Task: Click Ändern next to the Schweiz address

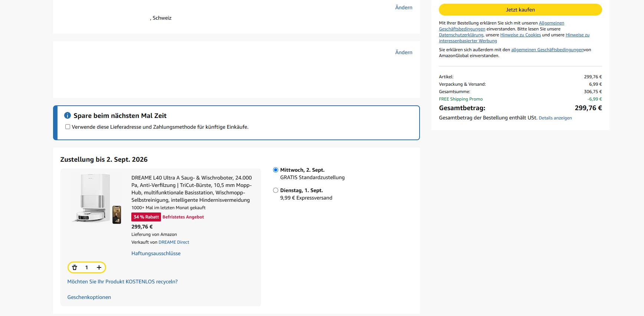Action: coord(404,7)
